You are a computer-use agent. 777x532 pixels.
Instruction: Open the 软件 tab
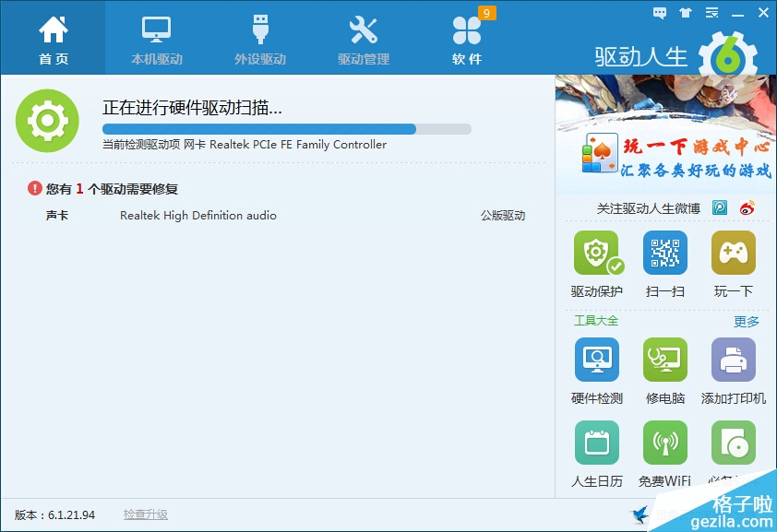(x=467, y=41)
